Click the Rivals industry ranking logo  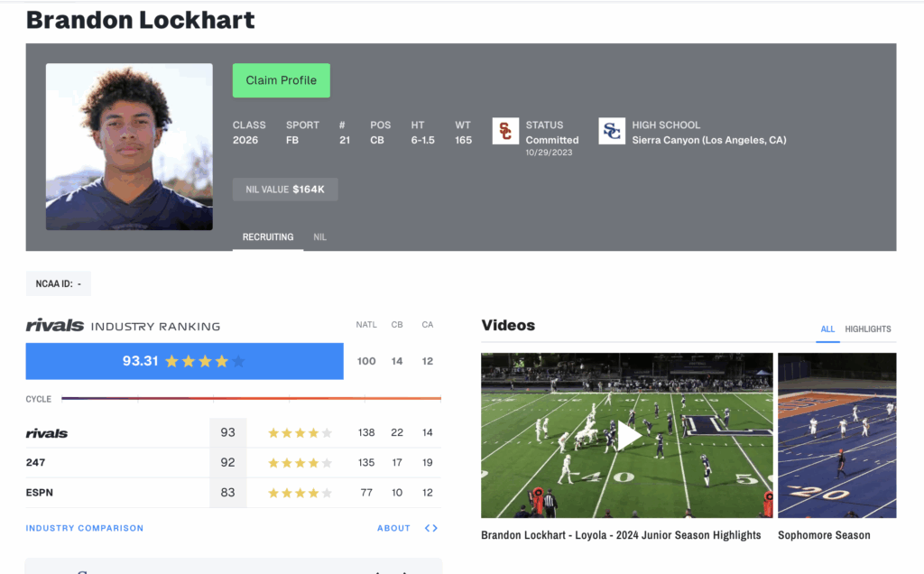(x=55, y=326)
